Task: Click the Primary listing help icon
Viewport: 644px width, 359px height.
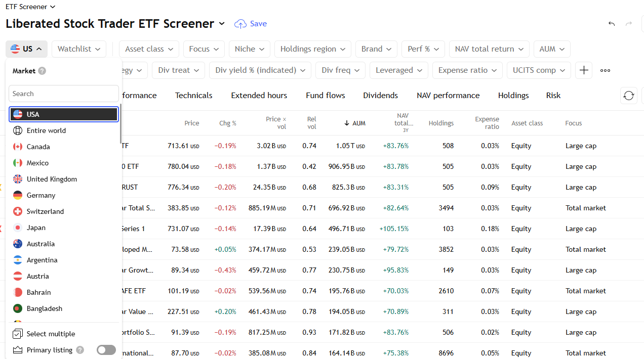Action: [80, 350]
